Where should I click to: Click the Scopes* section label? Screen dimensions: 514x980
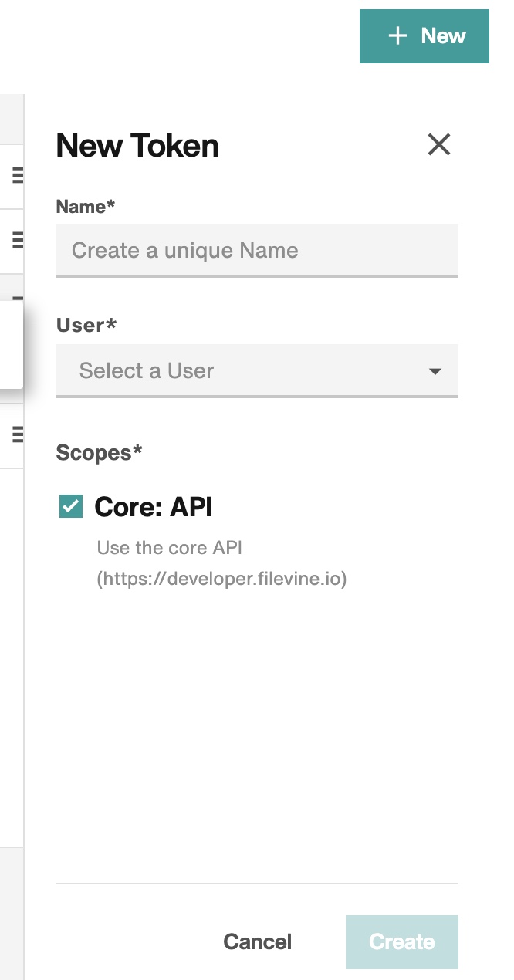point(100,453)
